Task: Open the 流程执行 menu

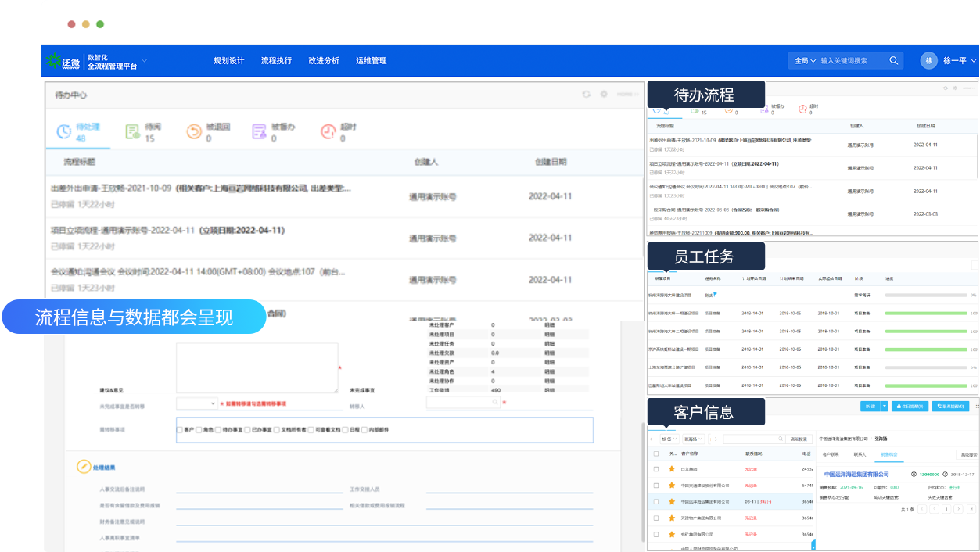Action: (276, 61)
